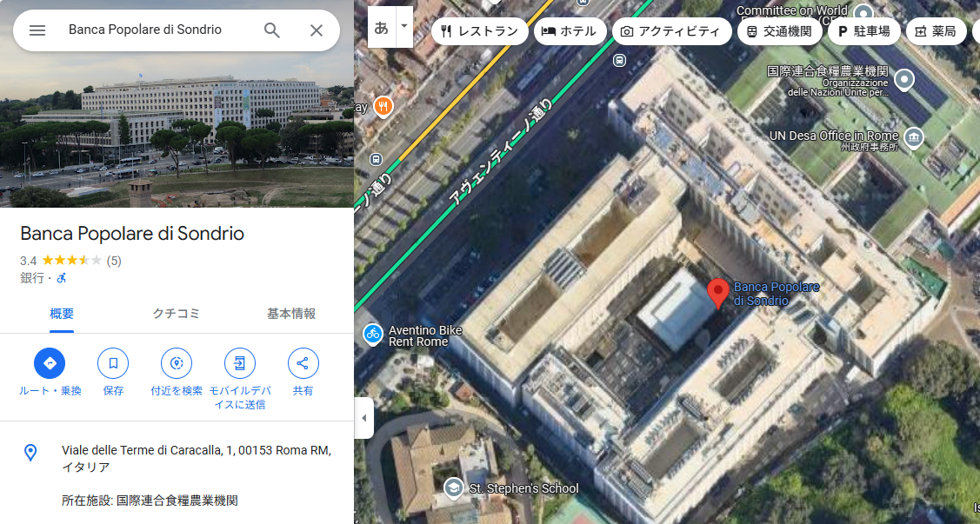The height and width of the screenshot is (524, 980).
Task: Open the (5) reviews count link
Action: tap(114, 261)
